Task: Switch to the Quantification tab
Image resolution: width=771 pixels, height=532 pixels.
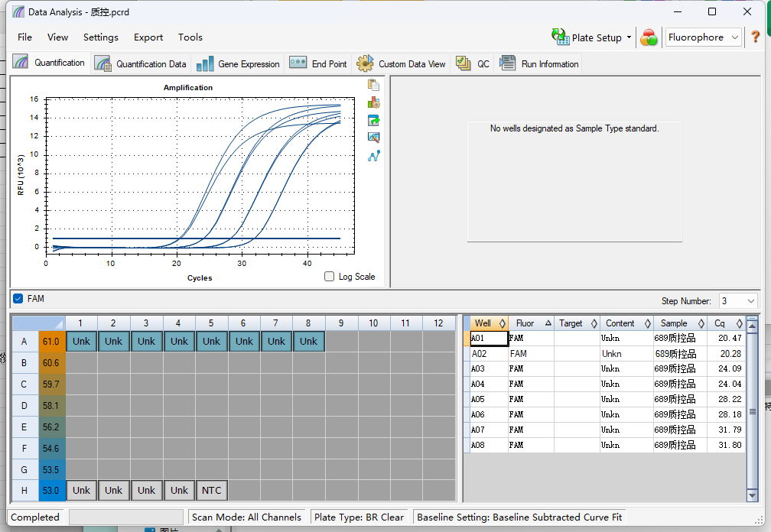Action: [49, 63]
